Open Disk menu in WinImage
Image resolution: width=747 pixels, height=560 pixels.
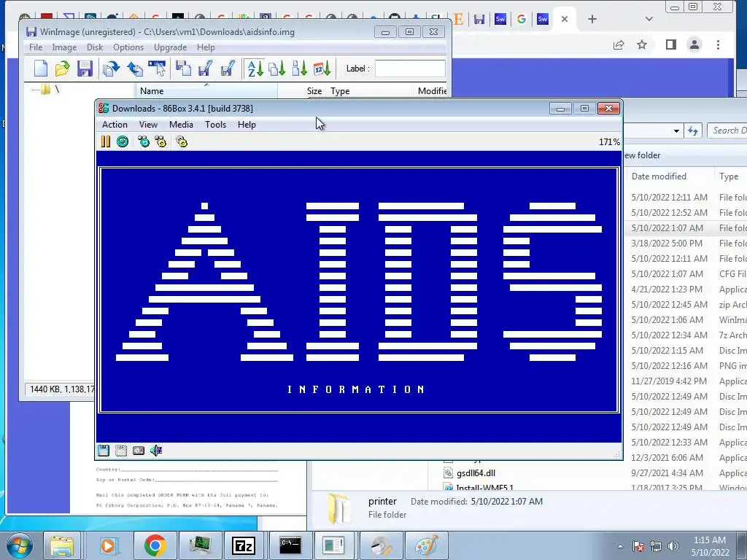95,47
